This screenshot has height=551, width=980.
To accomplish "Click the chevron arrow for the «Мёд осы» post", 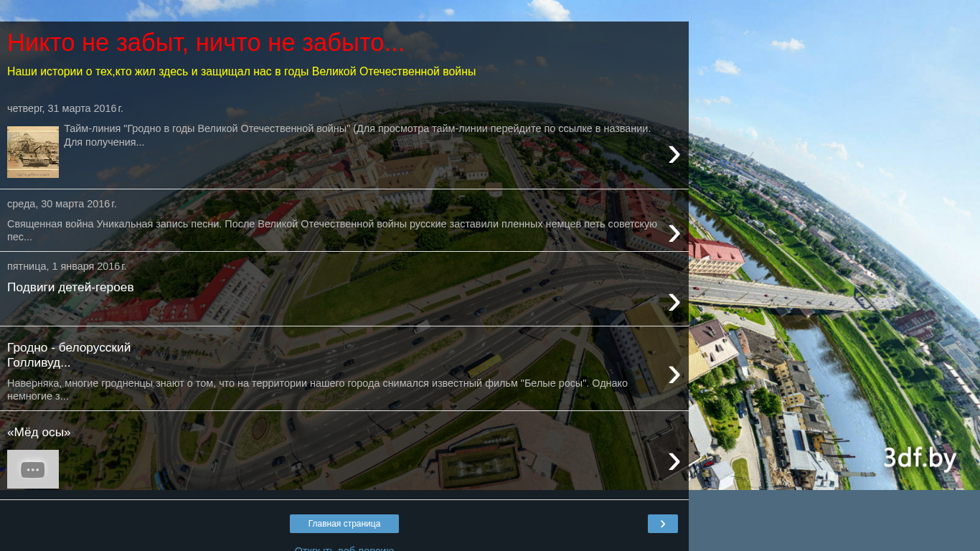I will (674, 461).
